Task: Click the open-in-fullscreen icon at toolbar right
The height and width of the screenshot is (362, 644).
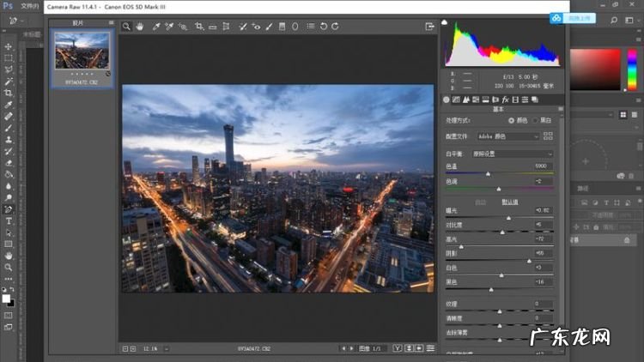Action: (x=430, y=27)
